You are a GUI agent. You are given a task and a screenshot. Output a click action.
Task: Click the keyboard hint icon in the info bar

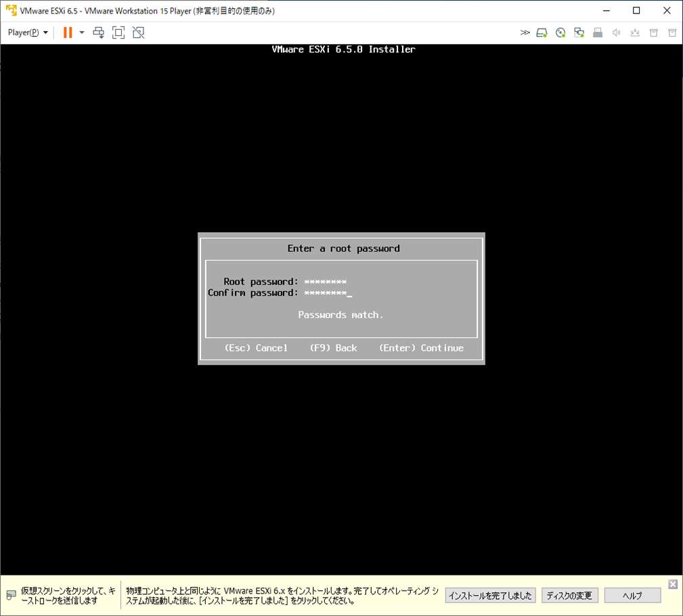point(12,594)
